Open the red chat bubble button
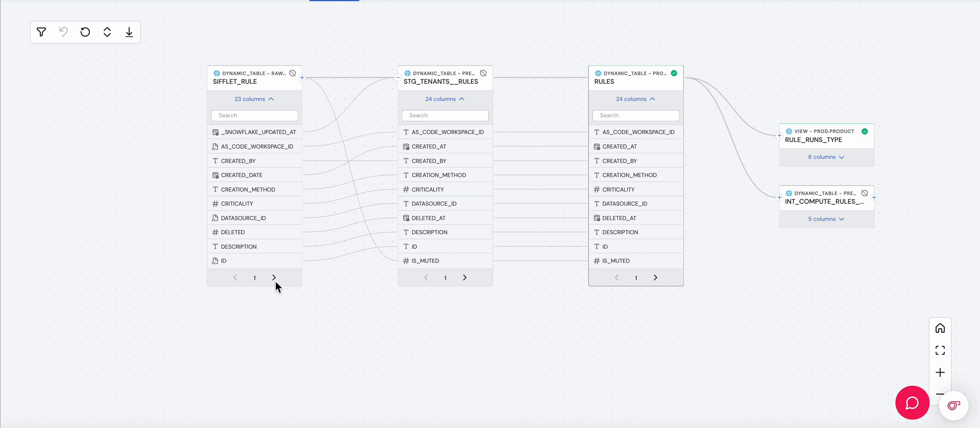 click(912, 402)
